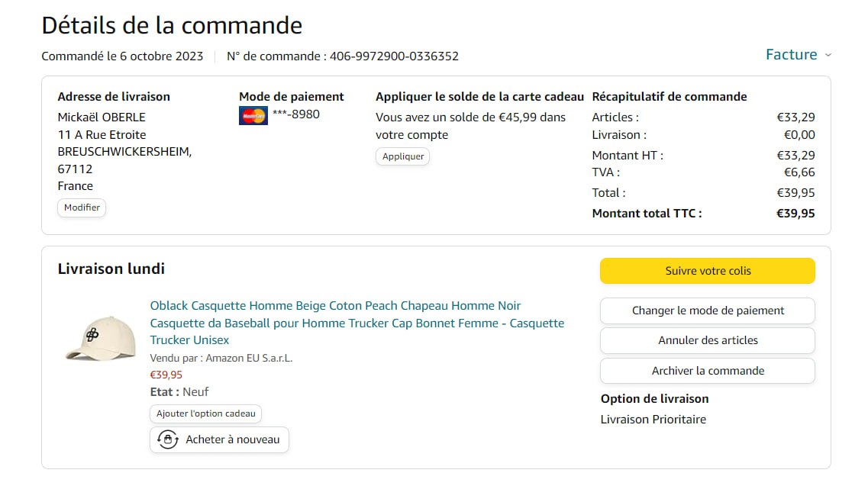The width and height of the screenshot is (868, 502).
Task: Click the Acheter à nouveau button label
Action: click(x=233, y=439)
